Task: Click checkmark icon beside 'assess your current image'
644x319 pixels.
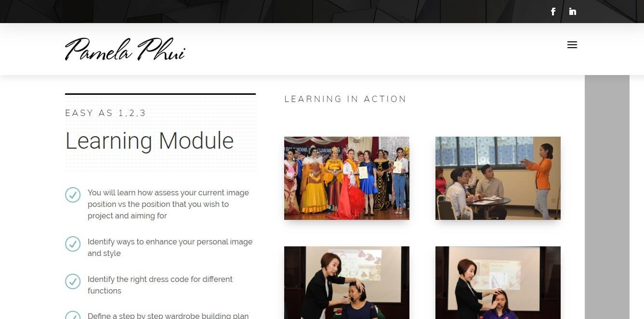Action: point(73,195)
